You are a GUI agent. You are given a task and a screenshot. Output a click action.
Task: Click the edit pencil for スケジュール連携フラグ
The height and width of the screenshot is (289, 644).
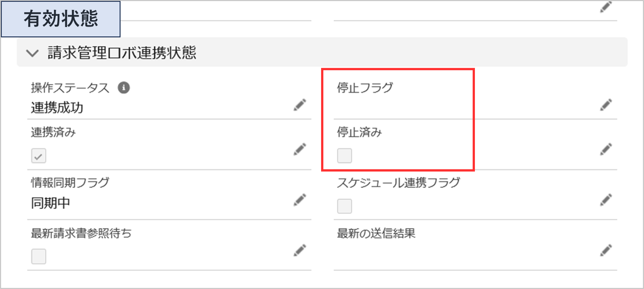606,199
